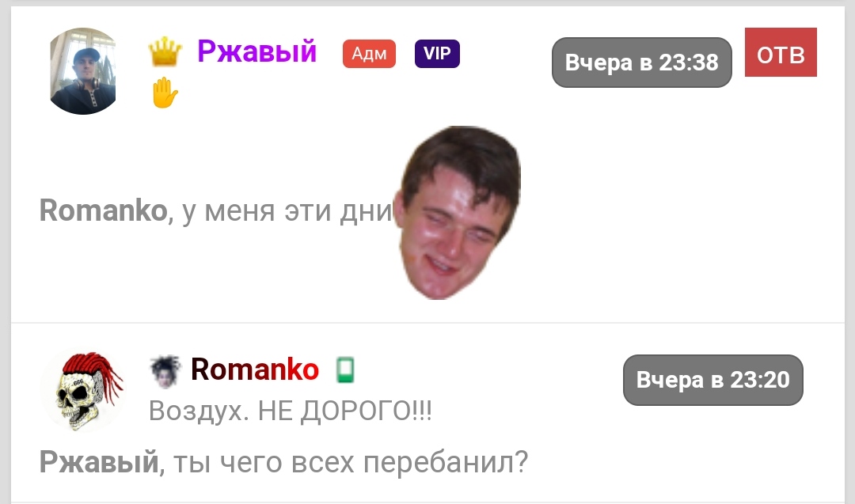This screenshot has height=504, width=855.
Task: Click the status text Воздух. НЕ ДОРОГО!!!
Action: [x=291, y=411]
